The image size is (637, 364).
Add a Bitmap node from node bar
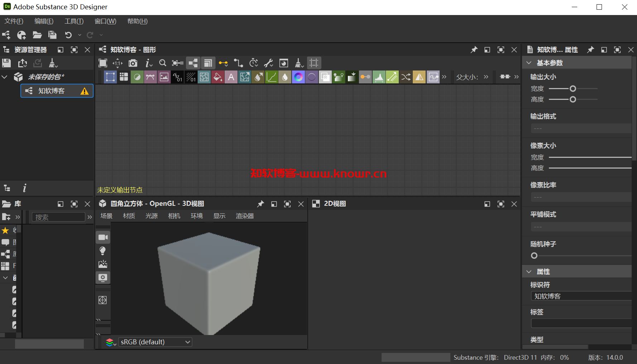(164, 77)
